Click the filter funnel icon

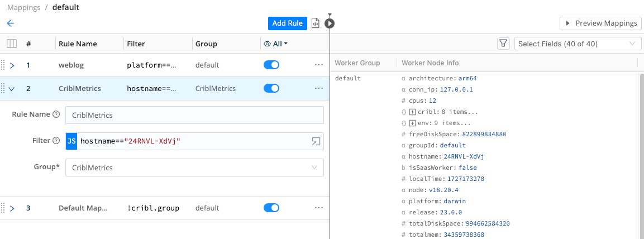point(504,44)
